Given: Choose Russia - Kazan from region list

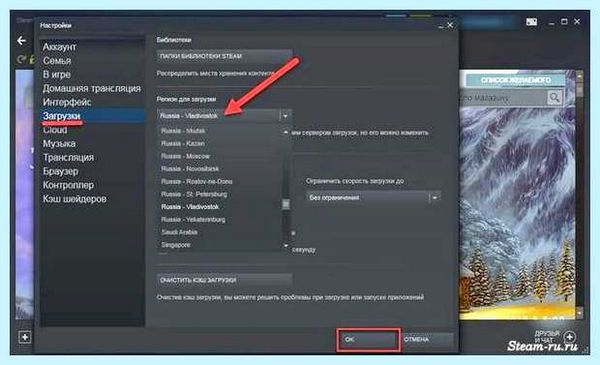Looking at the screenshot, I should [x=183, y=143].
